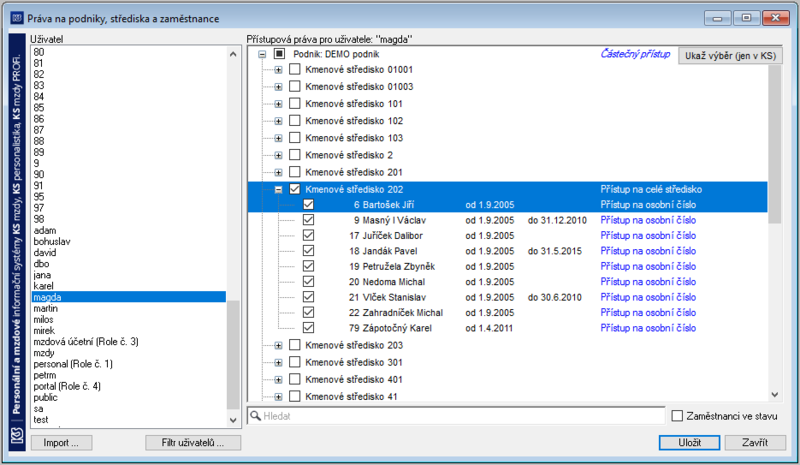Screen dimensions: 800x465
Task: Check Kmenové středisko 203 checkbox
Action: pos(294,345)
